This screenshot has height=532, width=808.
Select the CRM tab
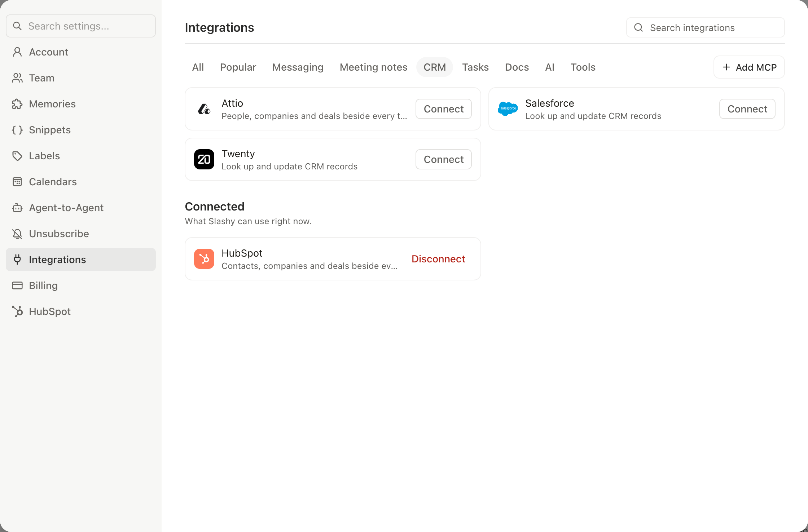(435, 67)
